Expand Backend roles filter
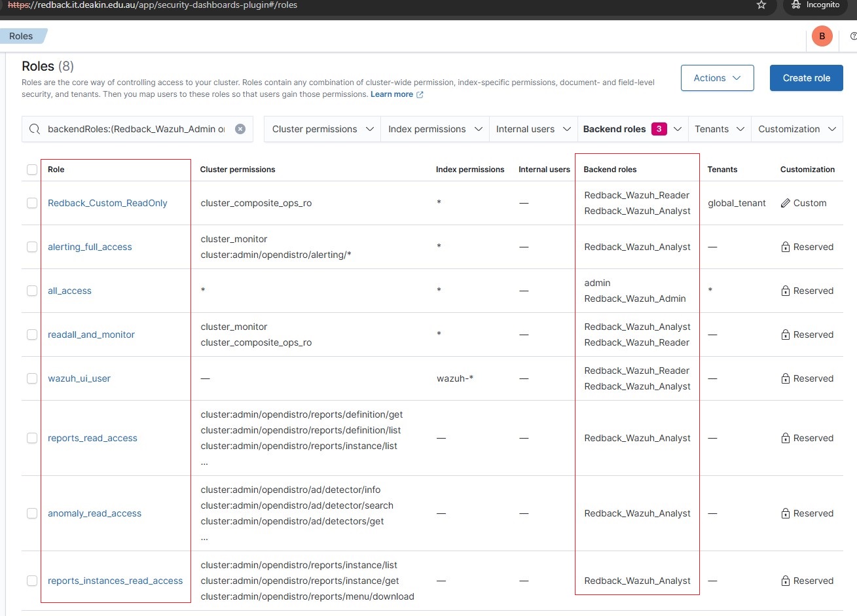Viewport: 857px width, 616px height. [x=632, y=129]
